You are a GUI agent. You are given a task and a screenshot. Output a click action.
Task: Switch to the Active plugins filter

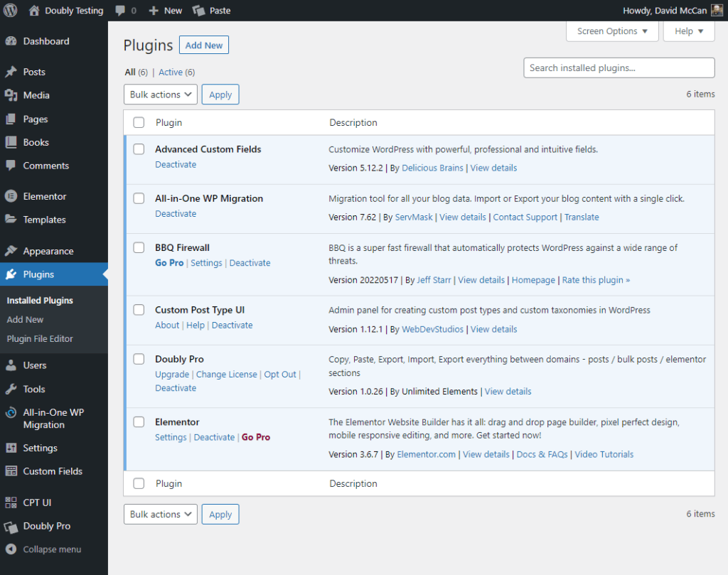[171, 72]
